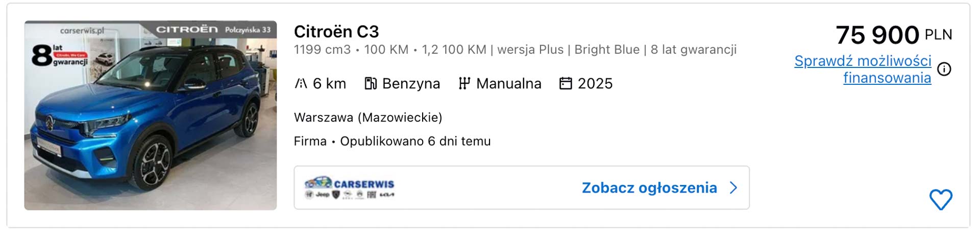This screenshot has height=235, width=980.
Task: Select the 75 900 PLN price
Action: pos(893,35)
